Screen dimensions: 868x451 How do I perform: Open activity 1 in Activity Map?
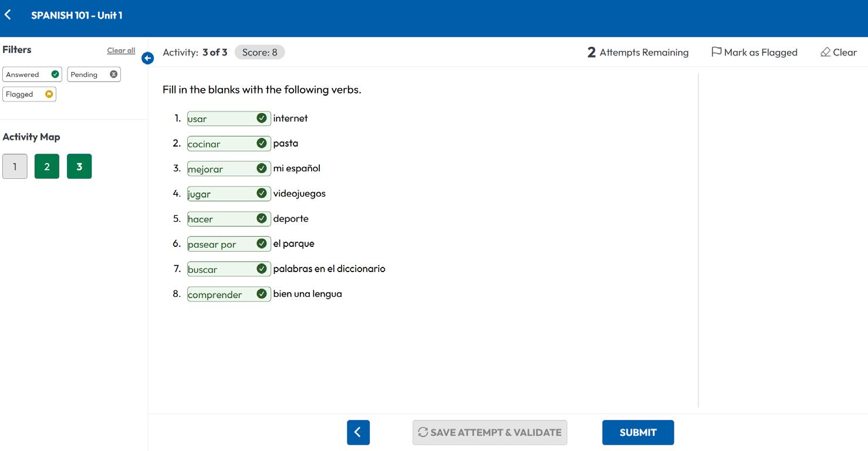[15, 167]
